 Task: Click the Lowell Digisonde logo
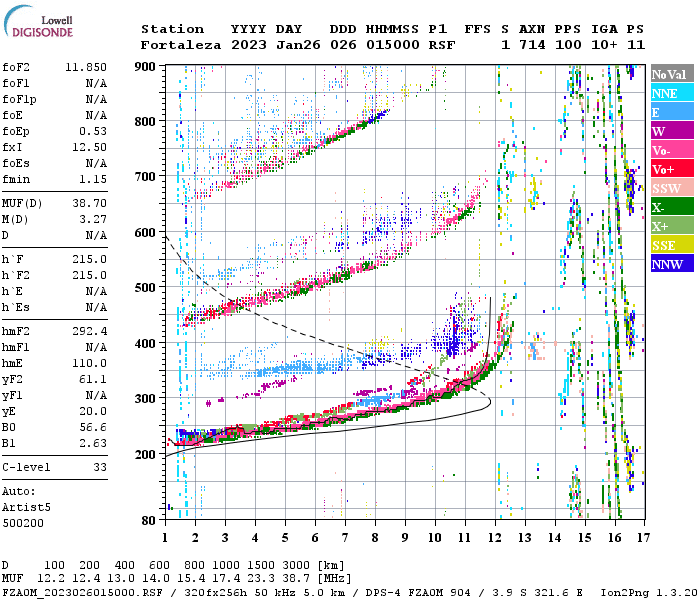tap(38, 22)
